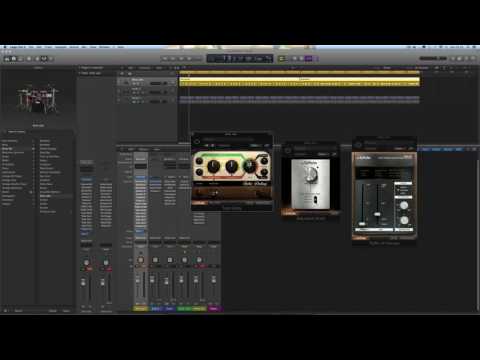
Task: Select the yellow channel strip name label
Action: click(x=140, y=309)
